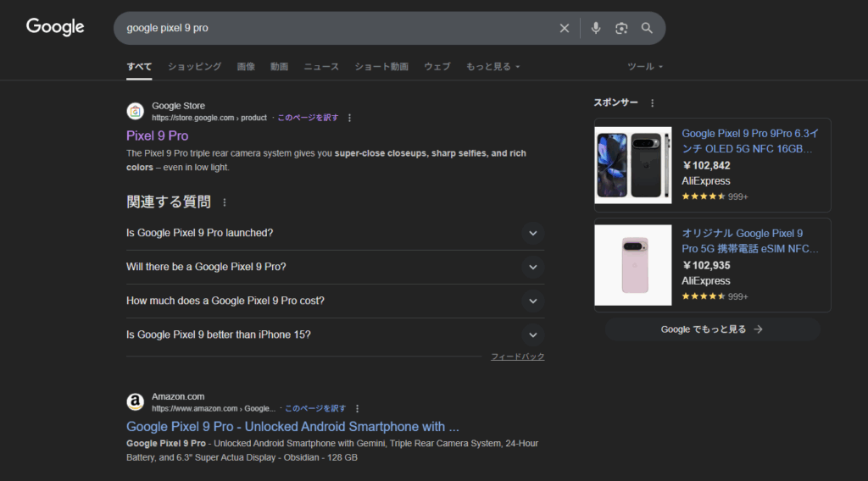
Task: Click the Amazon.com favicon
Action: click(135, 402)
